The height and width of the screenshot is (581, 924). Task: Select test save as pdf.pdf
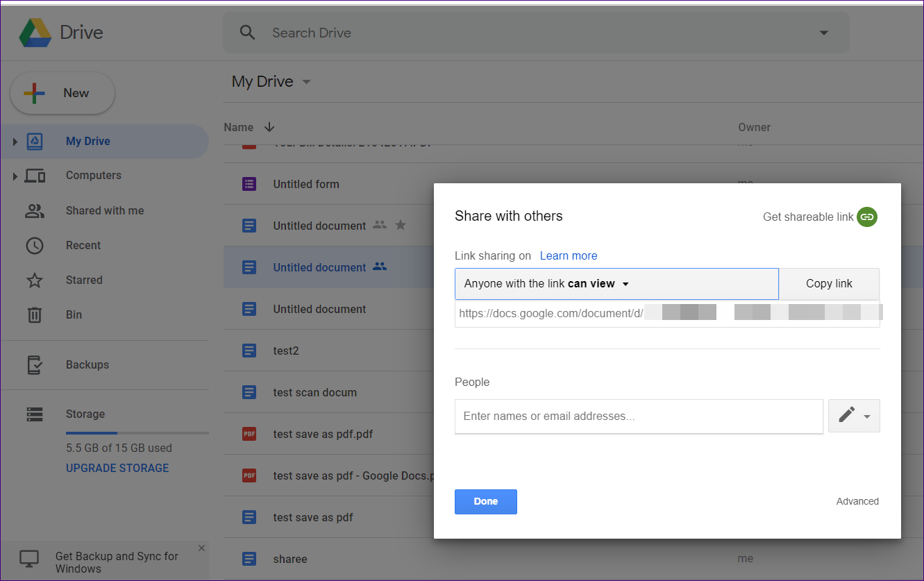(x=323, y=434)
